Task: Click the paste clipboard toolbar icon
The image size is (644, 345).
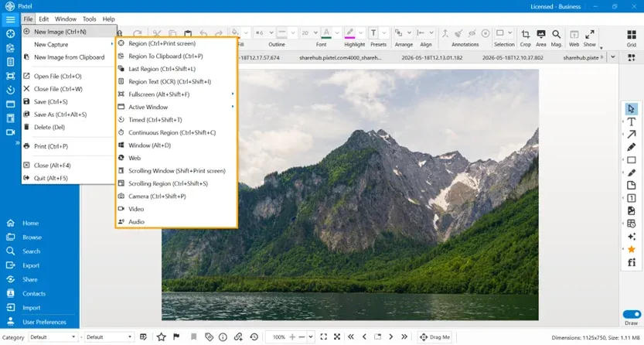Action: pyautogui.click(x=188, y=32)
